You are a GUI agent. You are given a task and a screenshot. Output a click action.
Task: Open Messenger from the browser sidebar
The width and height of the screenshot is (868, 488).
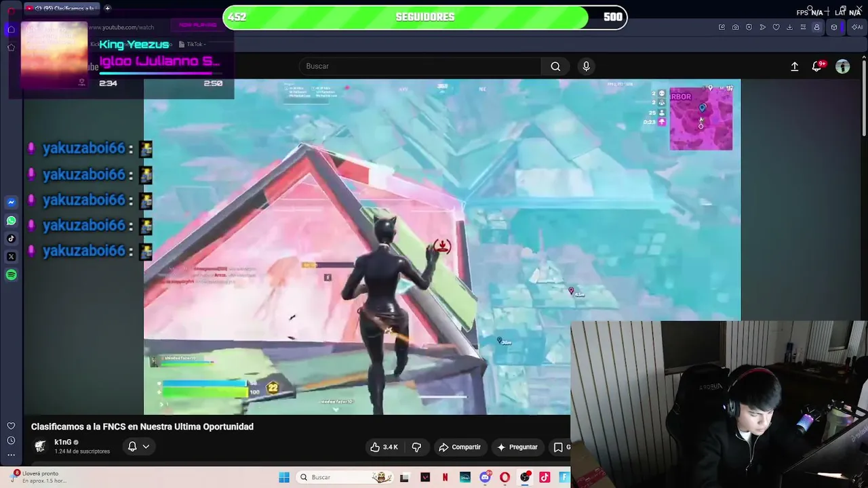pos(11,202)
